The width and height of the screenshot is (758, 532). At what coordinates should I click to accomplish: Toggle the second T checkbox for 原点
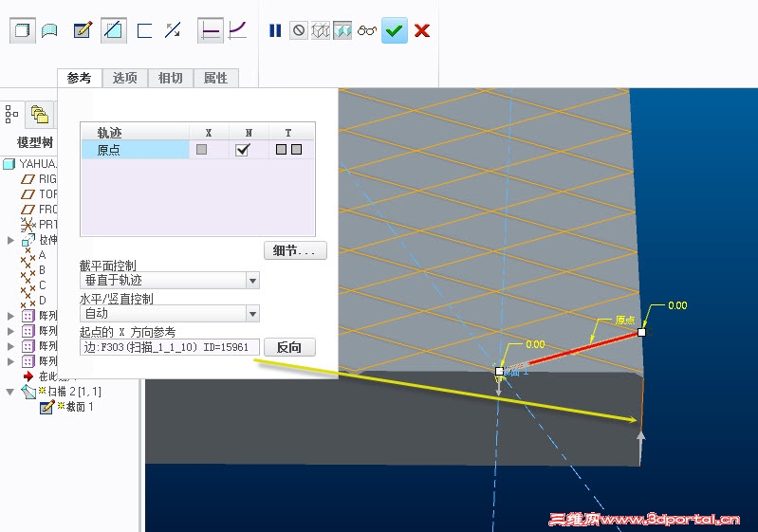point(296,149)
